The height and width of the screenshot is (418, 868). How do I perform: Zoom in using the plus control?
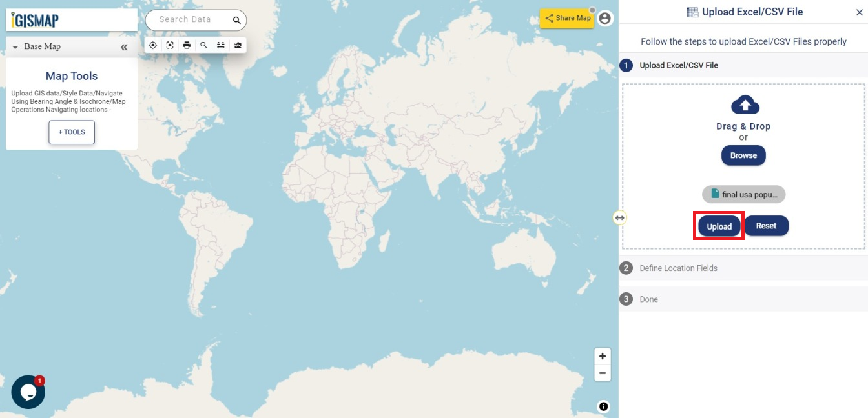point(602,356)
